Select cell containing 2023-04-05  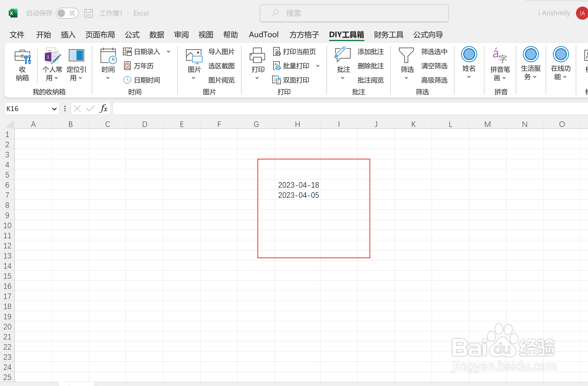[298, 195]
